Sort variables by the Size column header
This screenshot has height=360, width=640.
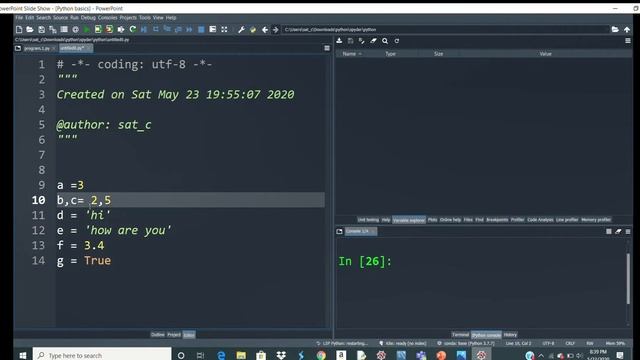pyautogui.click(x=438, y=54)
